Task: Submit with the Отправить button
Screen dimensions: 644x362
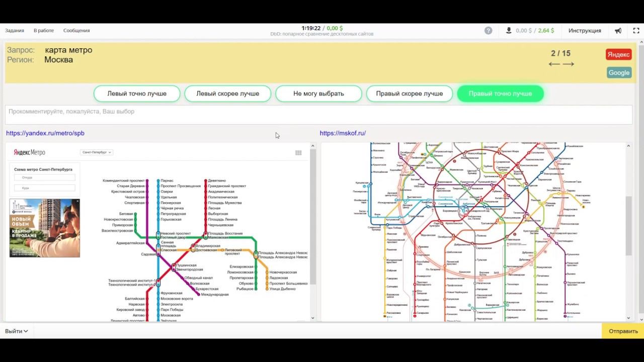Action: pyautogui.click(x=623, y=331)
